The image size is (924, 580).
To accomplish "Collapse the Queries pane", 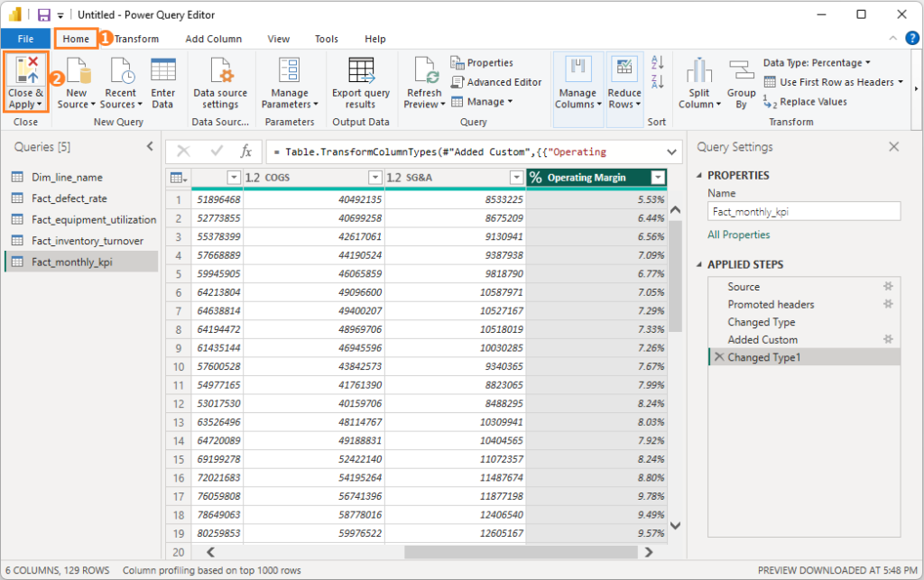I will pos(150,147).
